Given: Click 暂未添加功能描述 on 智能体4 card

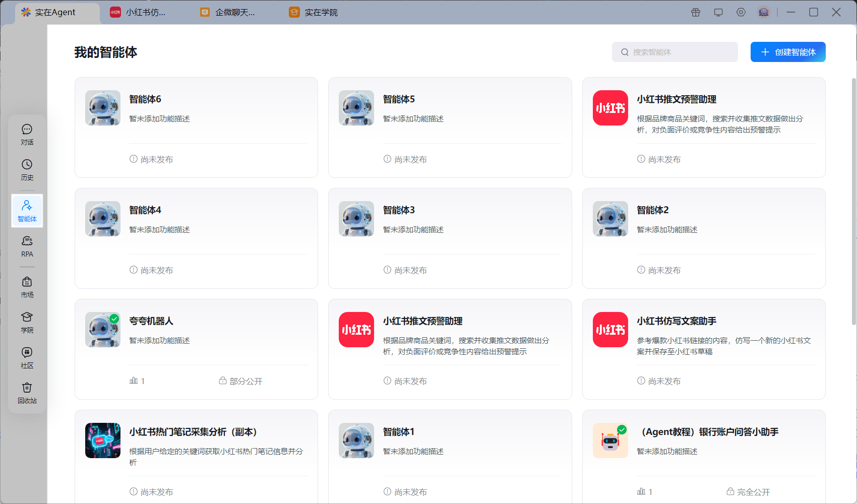Looking at the screenshot, I should point(160,229).
